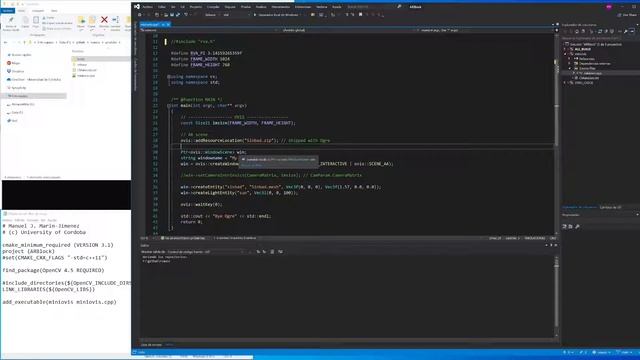Click the Delete (red X) icon in File Explorer

[104, 20]
